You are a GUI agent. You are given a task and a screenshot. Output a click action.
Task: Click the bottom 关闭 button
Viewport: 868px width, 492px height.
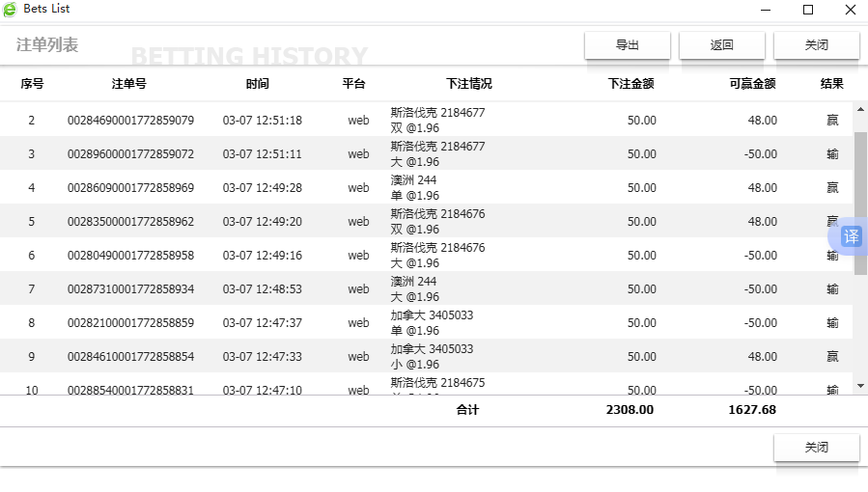click(817, 448)
